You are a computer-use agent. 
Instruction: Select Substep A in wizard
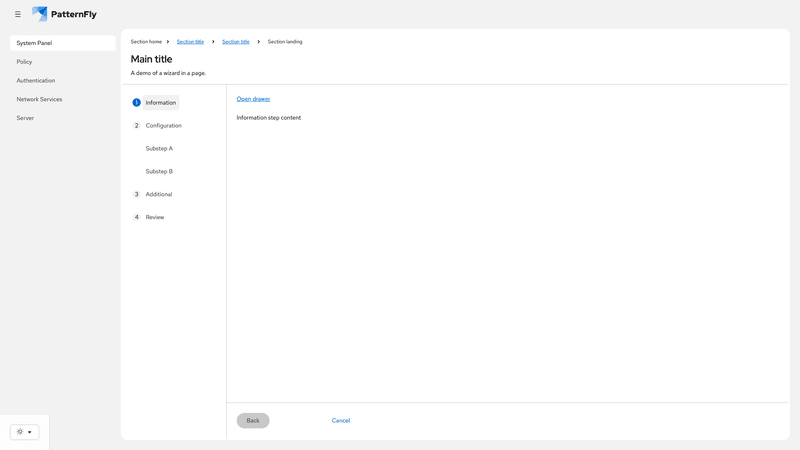159,148
